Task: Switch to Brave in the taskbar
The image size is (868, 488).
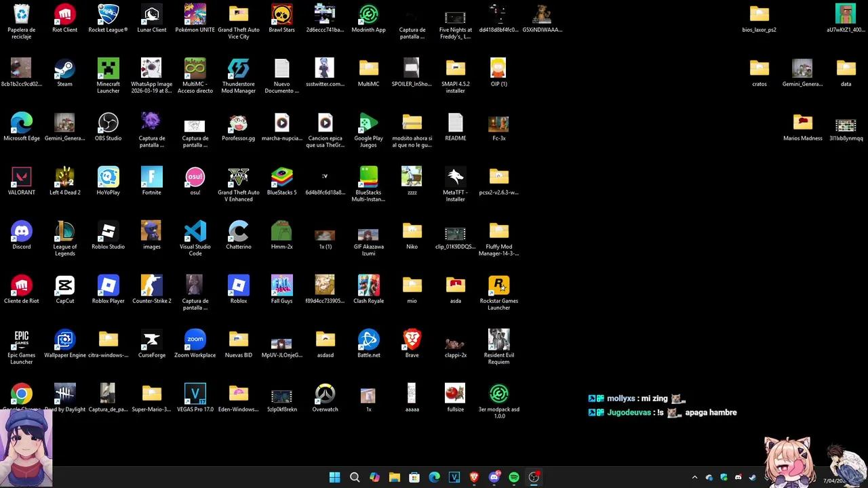Action: point(474,477)
